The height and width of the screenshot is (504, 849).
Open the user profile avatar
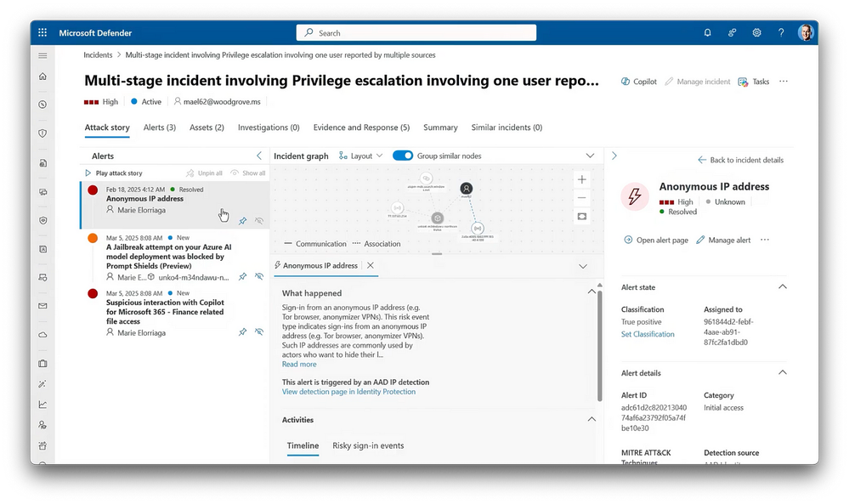[806, 32]
